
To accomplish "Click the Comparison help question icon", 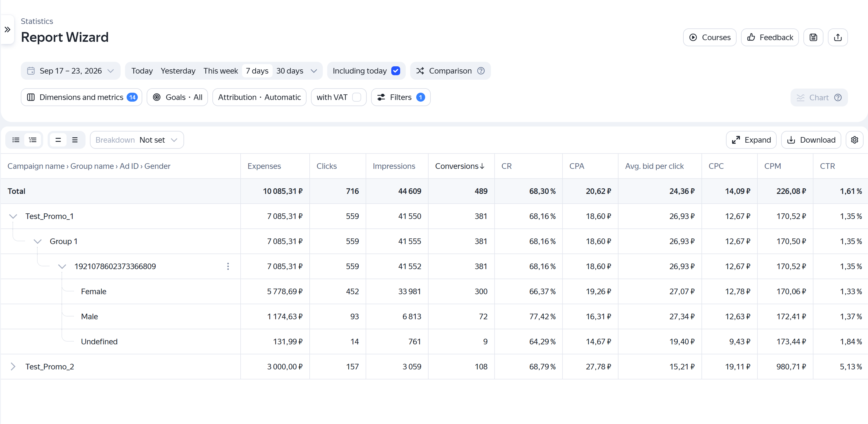I will pyautogui.click(x=481, y=71).
